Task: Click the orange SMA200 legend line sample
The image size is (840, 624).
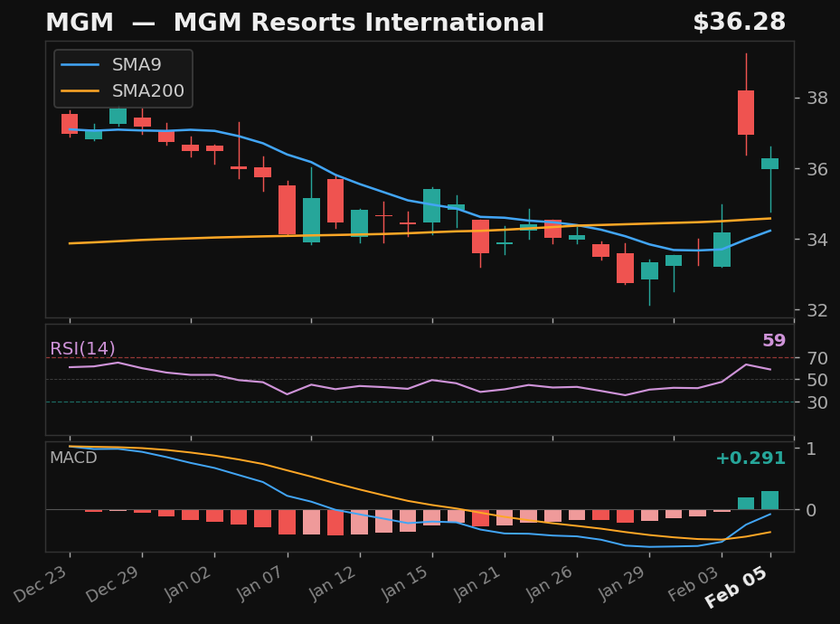Action: [80, 91]
